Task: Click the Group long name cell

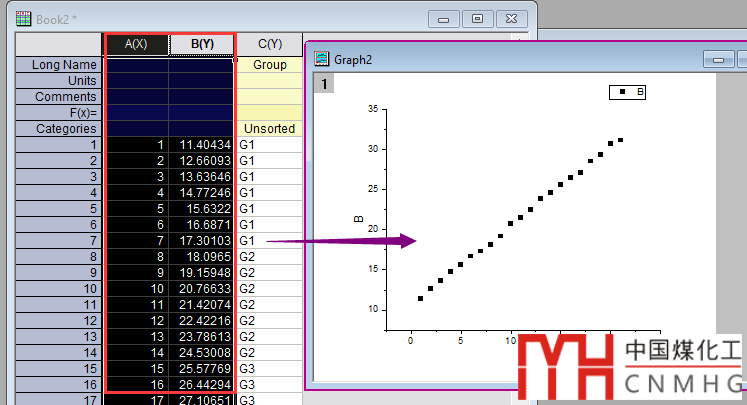Action: pos(269,64)
